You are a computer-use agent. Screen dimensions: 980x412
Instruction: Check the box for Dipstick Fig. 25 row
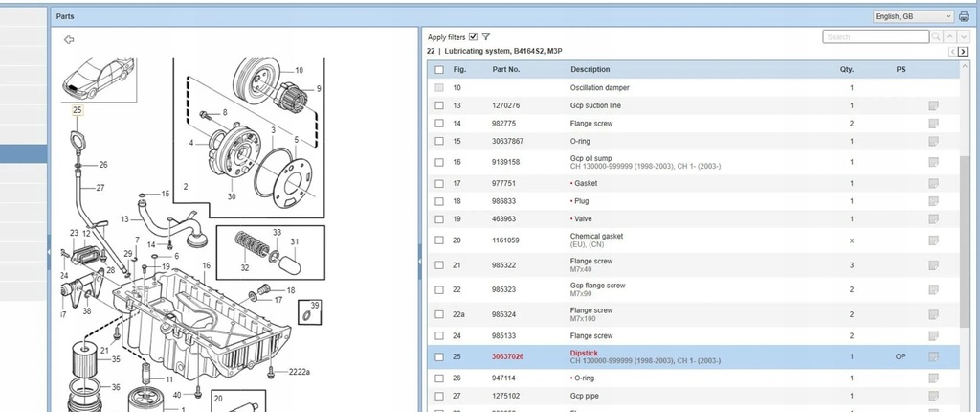coord(439,356)
